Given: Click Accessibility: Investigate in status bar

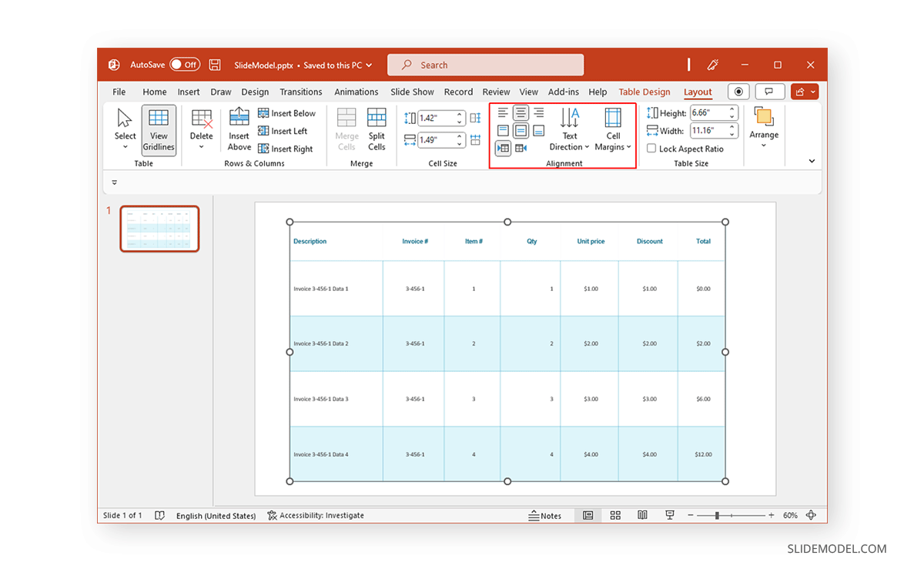Looking at the screenshot, I should point(316,515).
